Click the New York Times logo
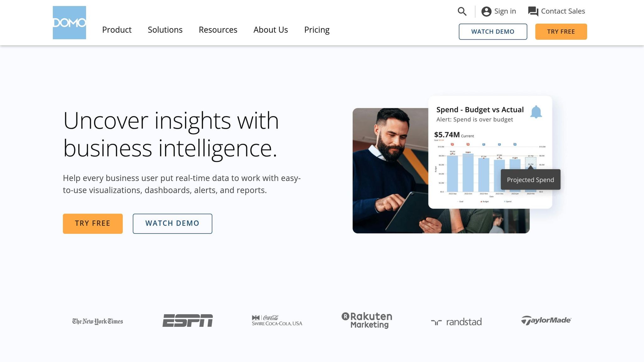 (97, 321)
